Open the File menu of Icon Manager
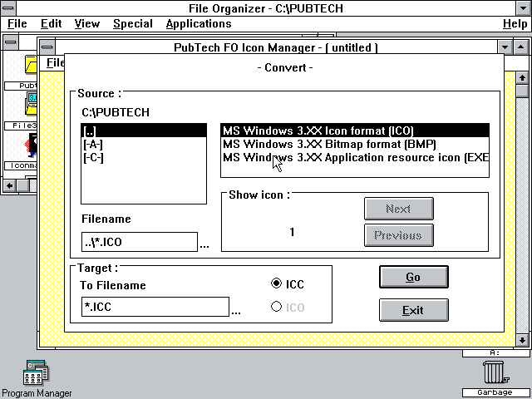The width and height of the screenshot is (532, 399). (55, 63)
